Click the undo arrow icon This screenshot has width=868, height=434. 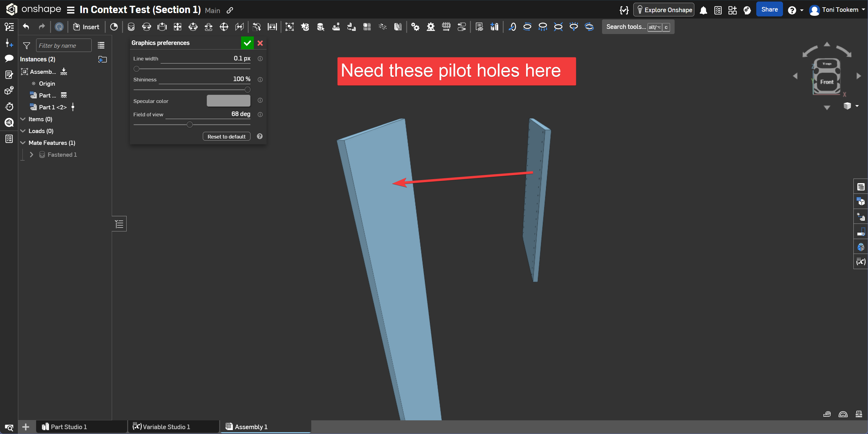[x=26, y=27]
